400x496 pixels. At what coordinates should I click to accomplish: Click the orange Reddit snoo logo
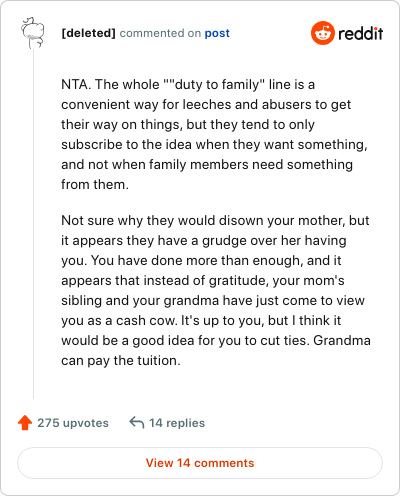[323, 33]
